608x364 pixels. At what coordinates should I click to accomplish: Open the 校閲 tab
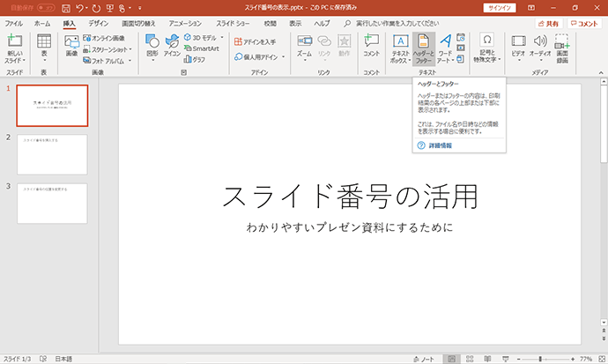pos(270,24)
